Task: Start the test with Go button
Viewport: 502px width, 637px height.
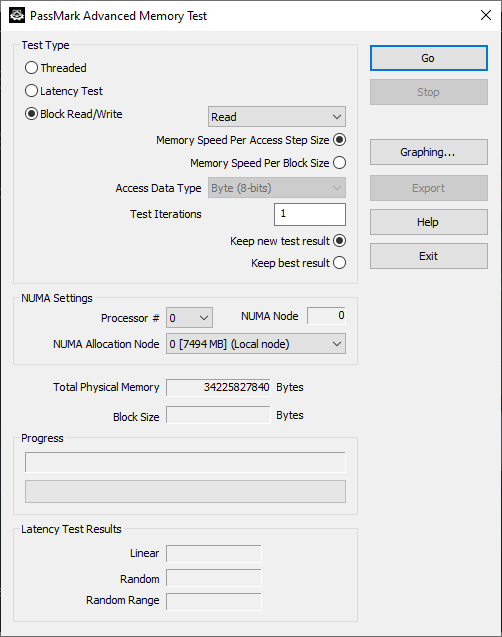Action: click(x=428, y=58)
